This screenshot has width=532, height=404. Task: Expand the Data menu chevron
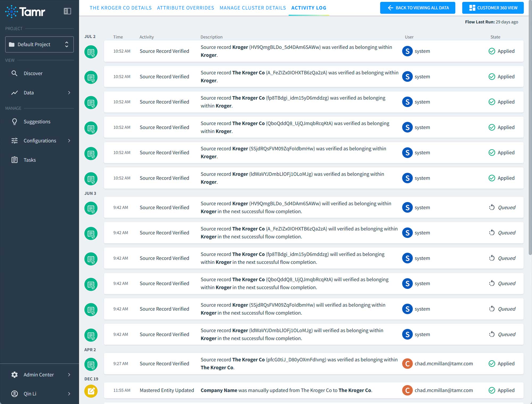coord(69,93)
